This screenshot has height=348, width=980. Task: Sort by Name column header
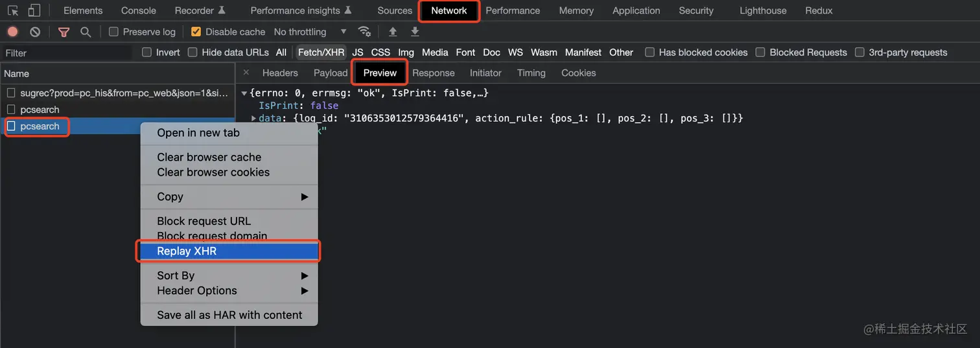point(117,73)
